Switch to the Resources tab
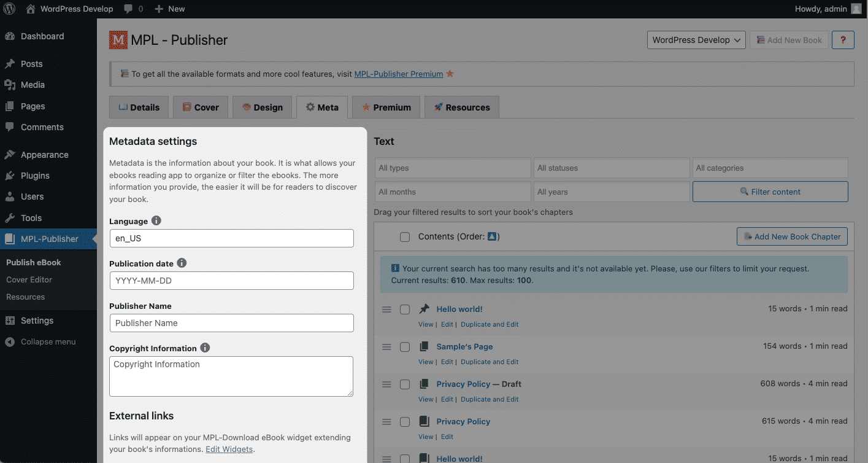Image resolution: width=868 pixels, height=463 pixels. pyautogui.click(x=461, y=107)
